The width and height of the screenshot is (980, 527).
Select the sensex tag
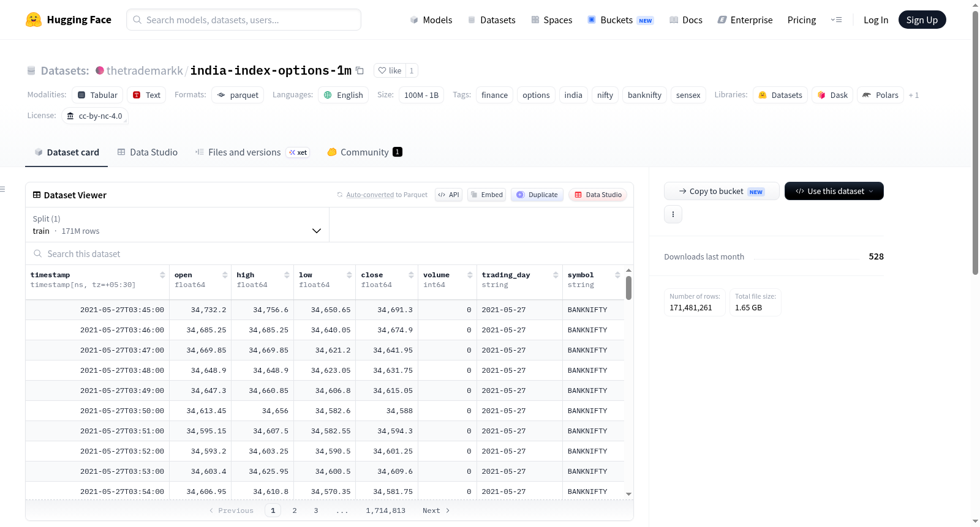click(x=688, y=95)
